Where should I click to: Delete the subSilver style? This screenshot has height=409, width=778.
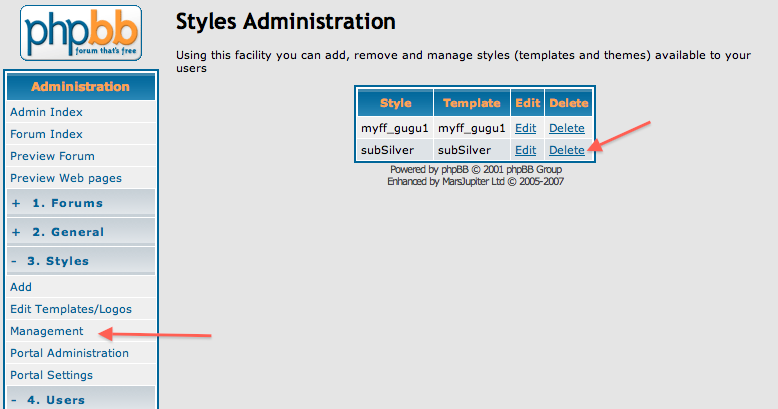567,150
